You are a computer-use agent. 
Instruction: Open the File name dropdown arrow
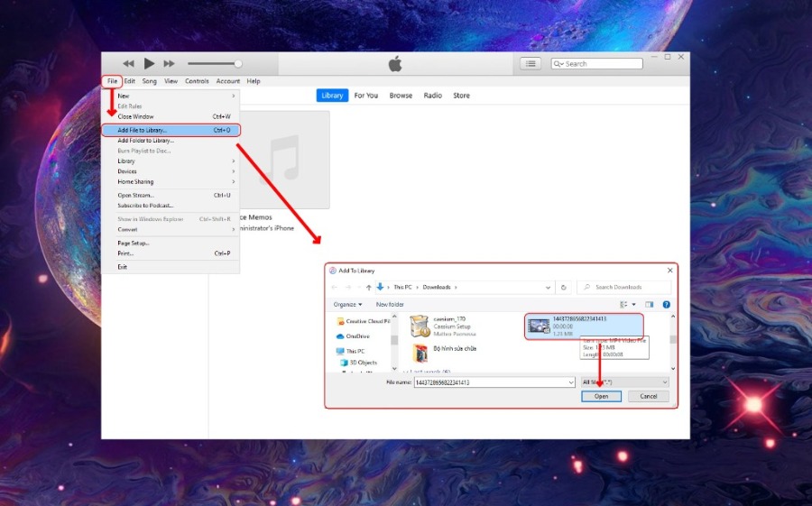pyautogui.click(x=571, y=382)
